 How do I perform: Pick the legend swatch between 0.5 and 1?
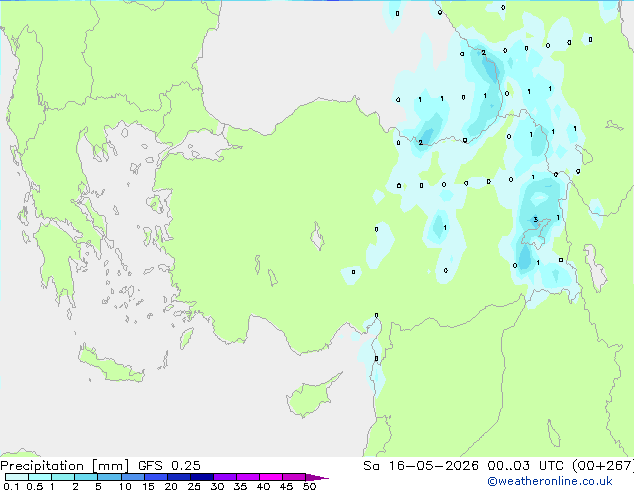point(40,477)
